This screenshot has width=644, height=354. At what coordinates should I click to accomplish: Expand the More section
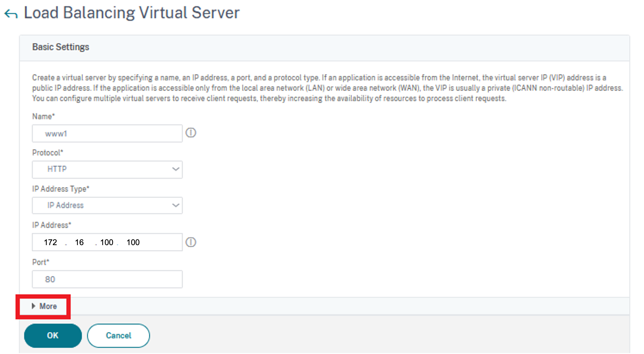click(48, 306)
